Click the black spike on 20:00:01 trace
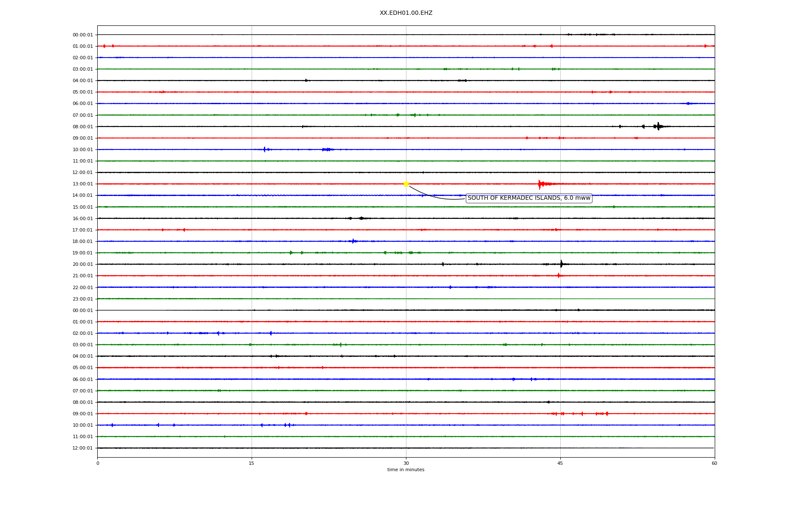 tap(561, 264)
